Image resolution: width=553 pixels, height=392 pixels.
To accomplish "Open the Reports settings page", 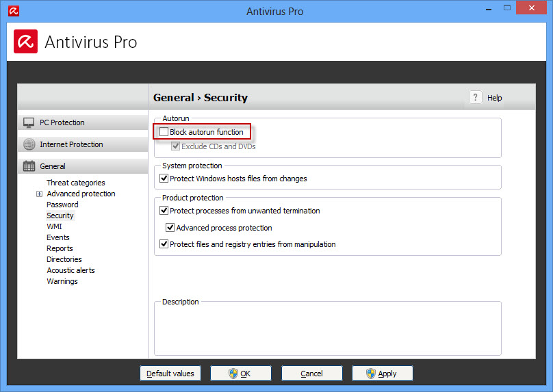I will pos(60,248).
